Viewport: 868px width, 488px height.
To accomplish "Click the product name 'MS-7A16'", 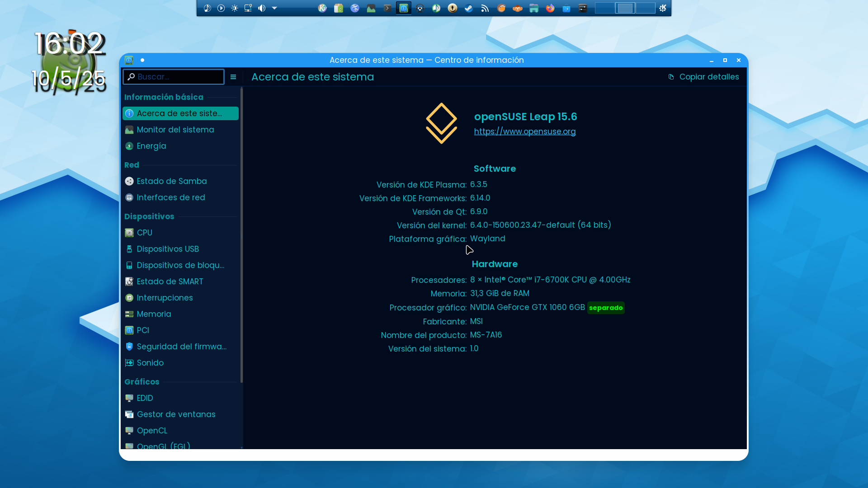I will (x=486, y=335).
